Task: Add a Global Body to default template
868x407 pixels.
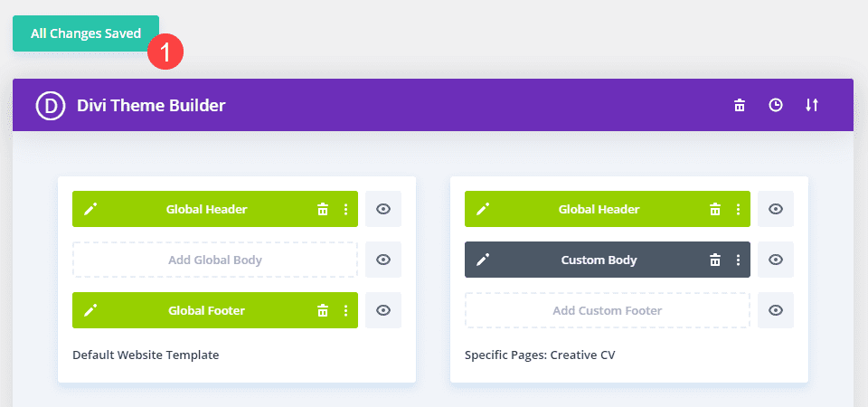Action: click(215, 260)
